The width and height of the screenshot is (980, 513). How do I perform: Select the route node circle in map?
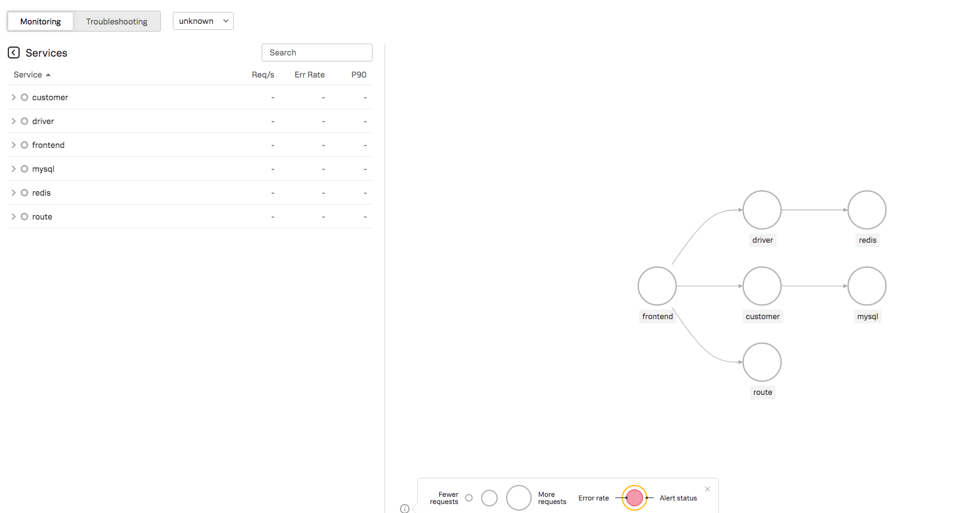coord(762,362)
